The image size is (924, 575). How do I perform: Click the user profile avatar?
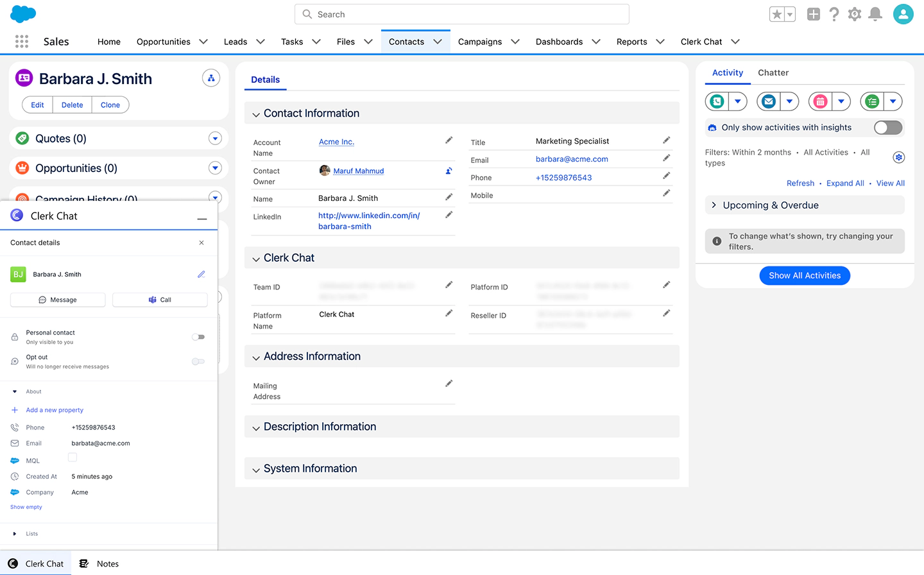(x=903, y=14)
